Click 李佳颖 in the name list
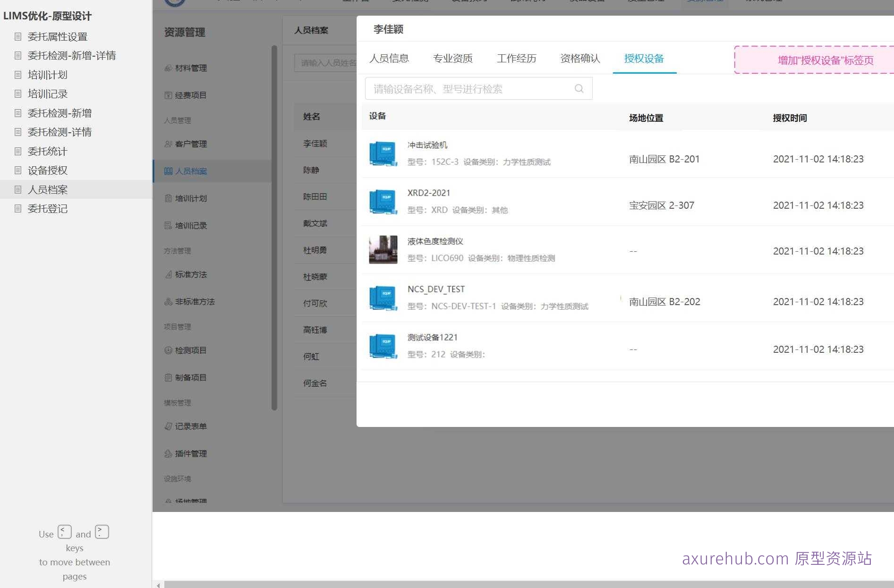This screenshot has width=894, height=588. click(x=315, y=144)
